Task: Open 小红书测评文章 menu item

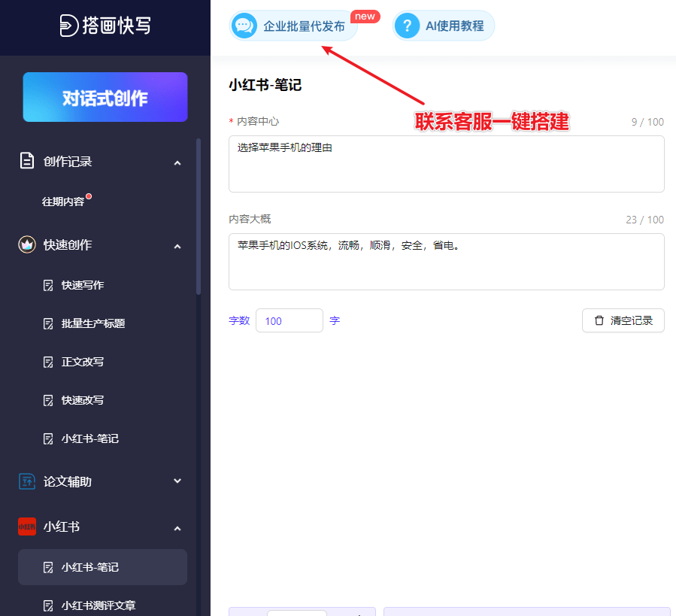Action: point(99,605)
